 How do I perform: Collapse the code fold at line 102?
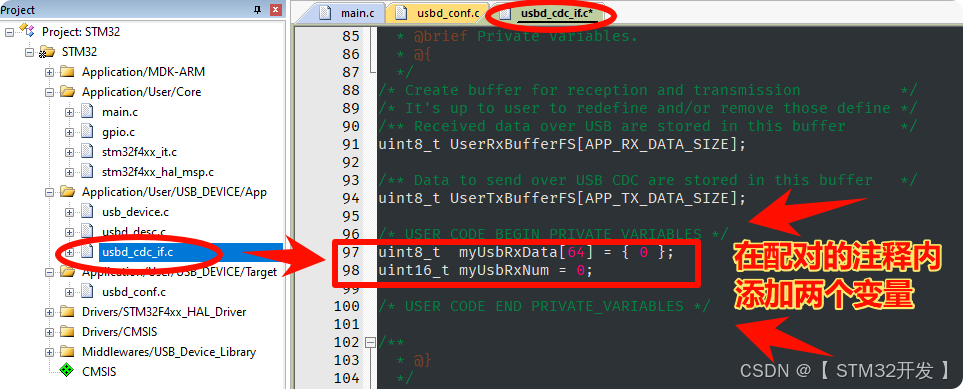coord(370,342)
